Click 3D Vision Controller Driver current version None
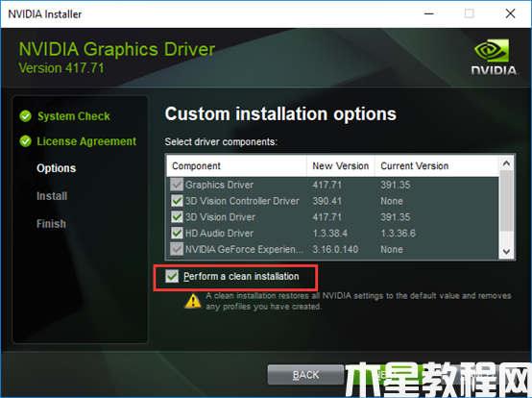The width and height of the screenshot is (532, 398). point(392,201)
